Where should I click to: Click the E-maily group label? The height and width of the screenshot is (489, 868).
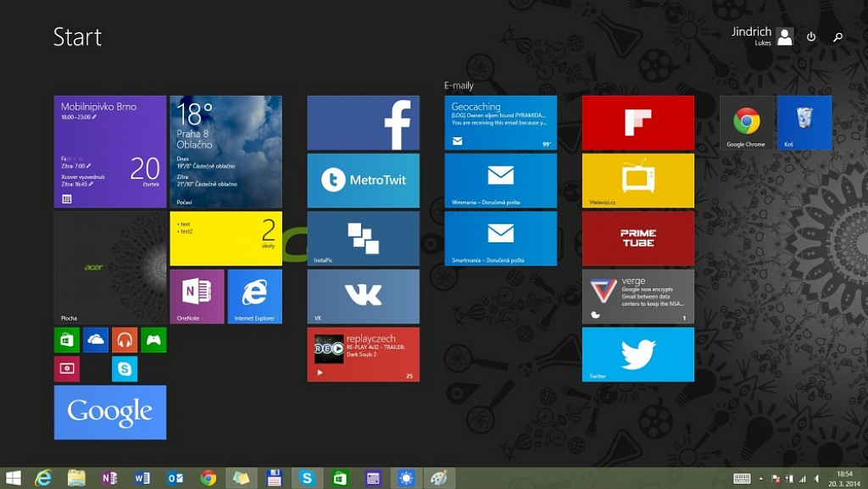point(459,86)
